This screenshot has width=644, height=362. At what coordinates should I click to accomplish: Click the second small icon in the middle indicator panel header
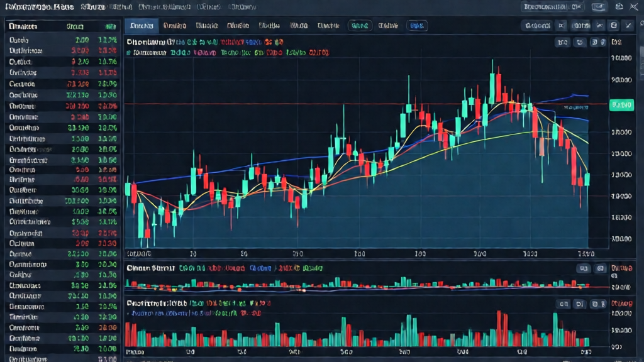coord(600,268)
